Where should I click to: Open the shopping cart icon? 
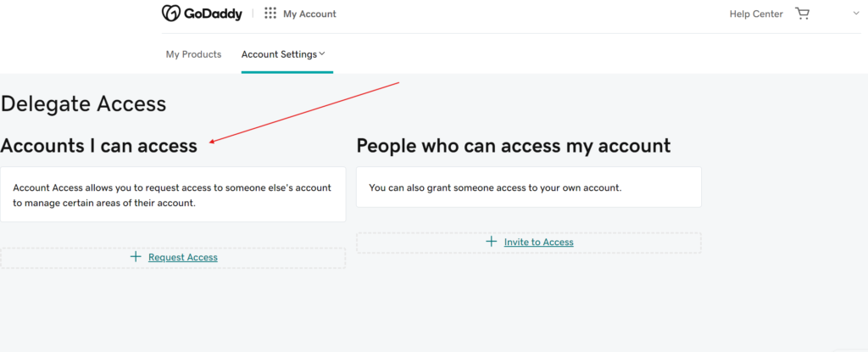802,14
